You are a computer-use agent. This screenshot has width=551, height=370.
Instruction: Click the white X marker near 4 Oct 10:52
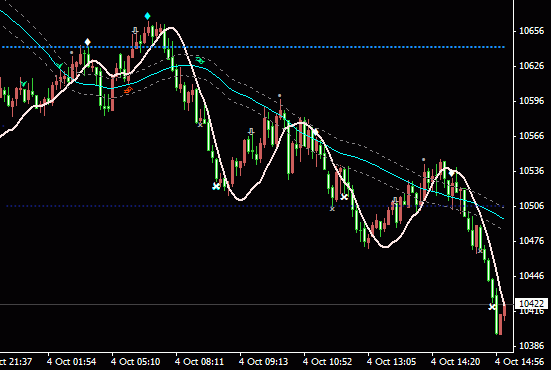(x=344, y=197)
